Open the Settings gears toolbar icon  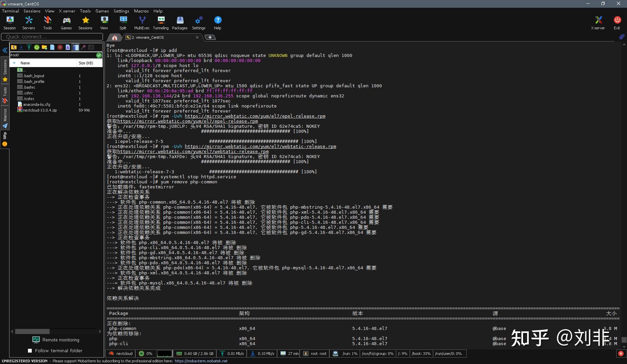pos(199,23)
